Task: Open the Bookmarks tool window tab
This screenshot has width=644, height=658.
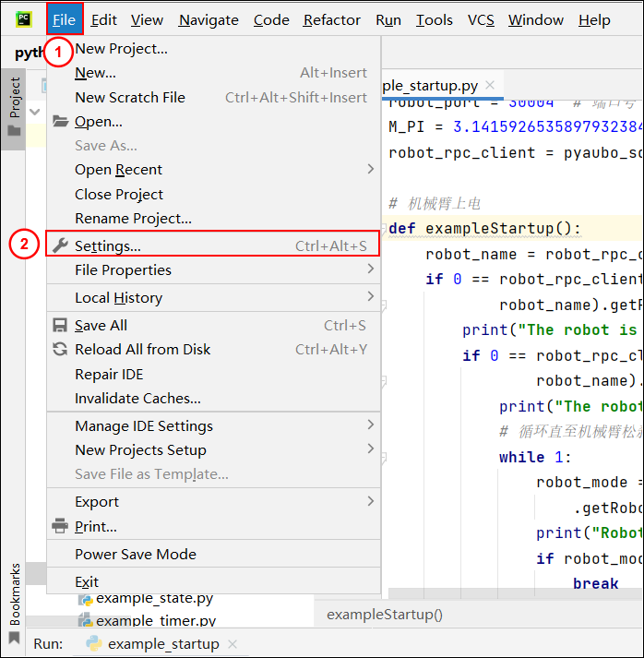Action: (14, 603)
